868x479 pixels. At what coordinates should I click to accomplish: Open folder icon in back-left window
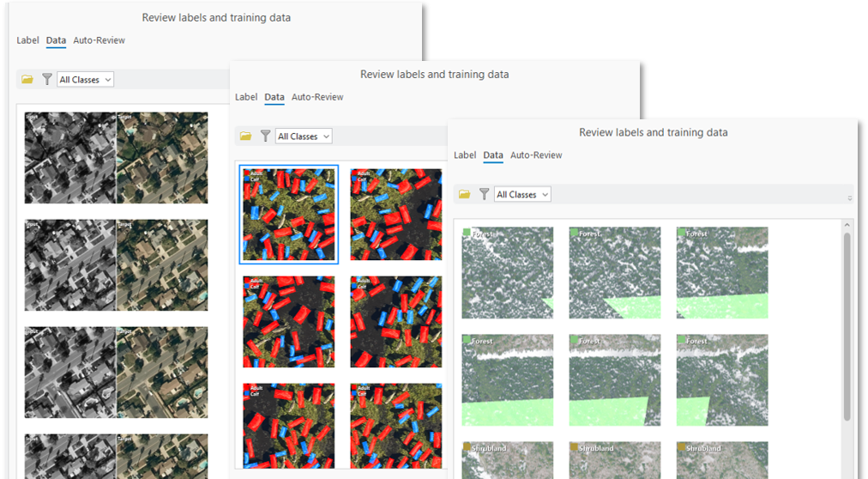coord(27,80)
